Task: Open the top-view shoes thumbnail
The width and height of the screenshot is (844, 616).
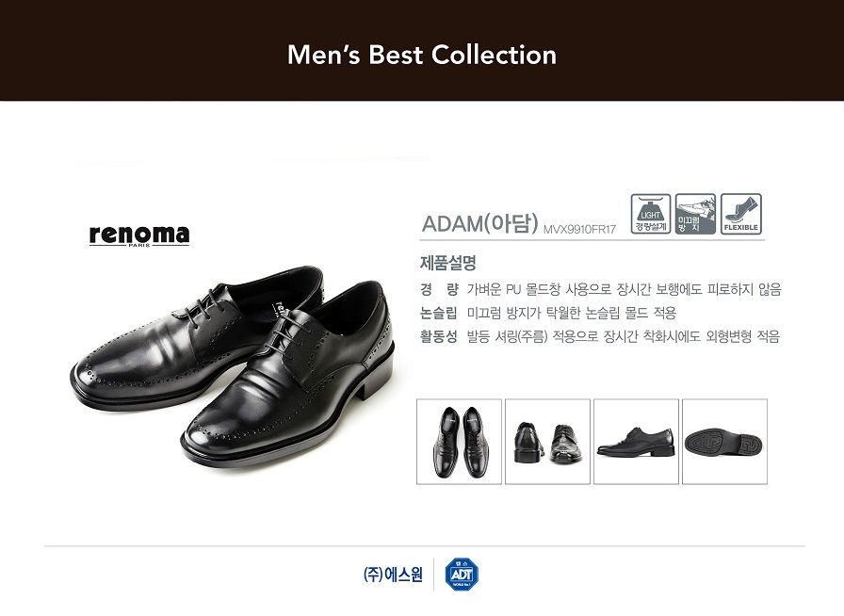Action: (459, 442)
